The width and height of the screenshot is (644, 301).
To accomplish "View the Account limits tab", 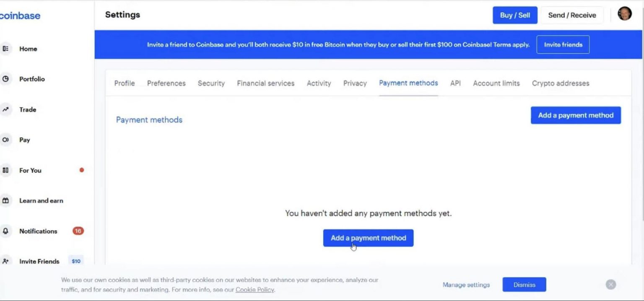I will 496,83.
